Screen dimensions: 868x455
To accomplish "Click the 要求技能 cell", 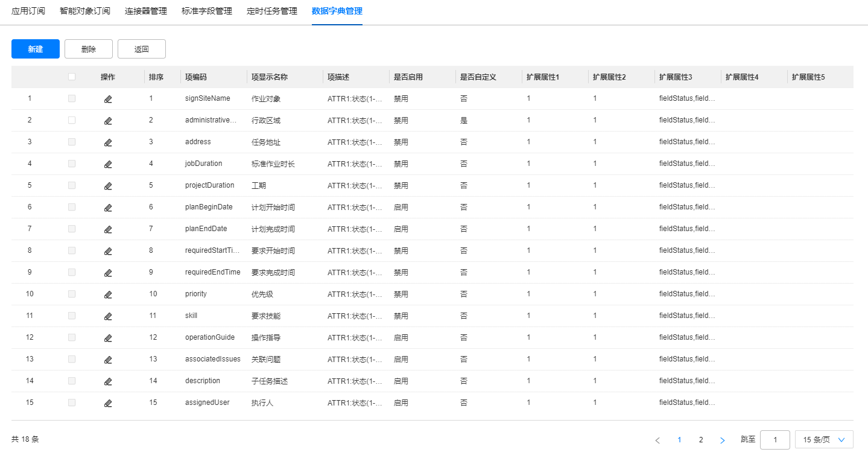I will point(266,316).
